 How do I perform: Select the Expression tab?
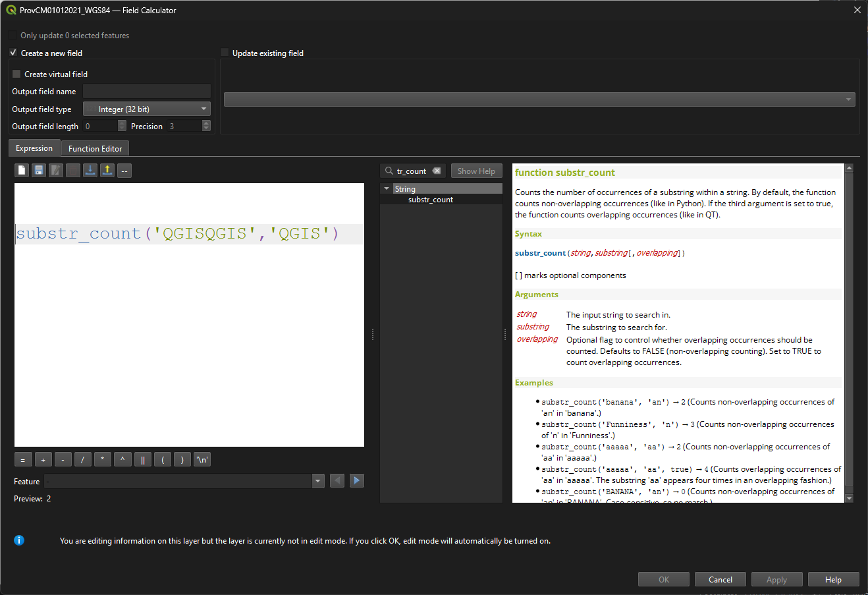pos(34,148)
